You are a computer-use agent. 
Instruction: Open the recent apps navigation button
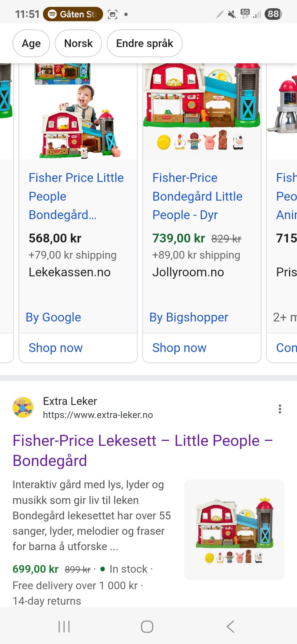[x=64, y=627]
